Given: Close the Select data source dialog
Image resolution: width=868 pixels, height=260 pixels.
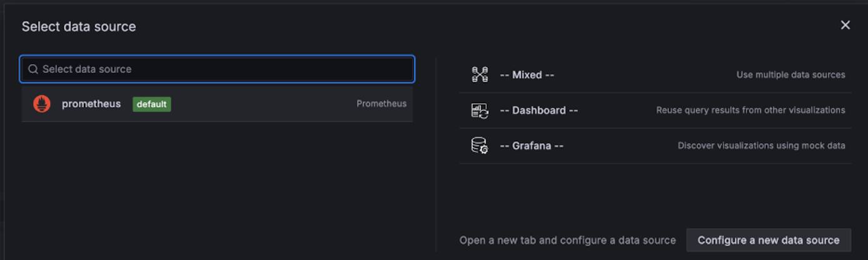Looking at the screenshot, I should (x=845, y=25).
